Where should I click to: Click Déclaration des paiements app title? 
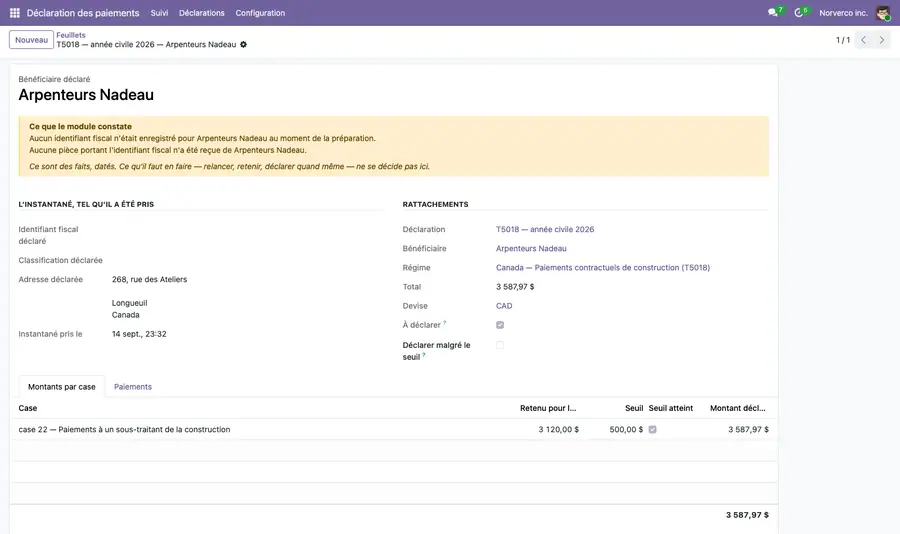click(x=83, y=13)
